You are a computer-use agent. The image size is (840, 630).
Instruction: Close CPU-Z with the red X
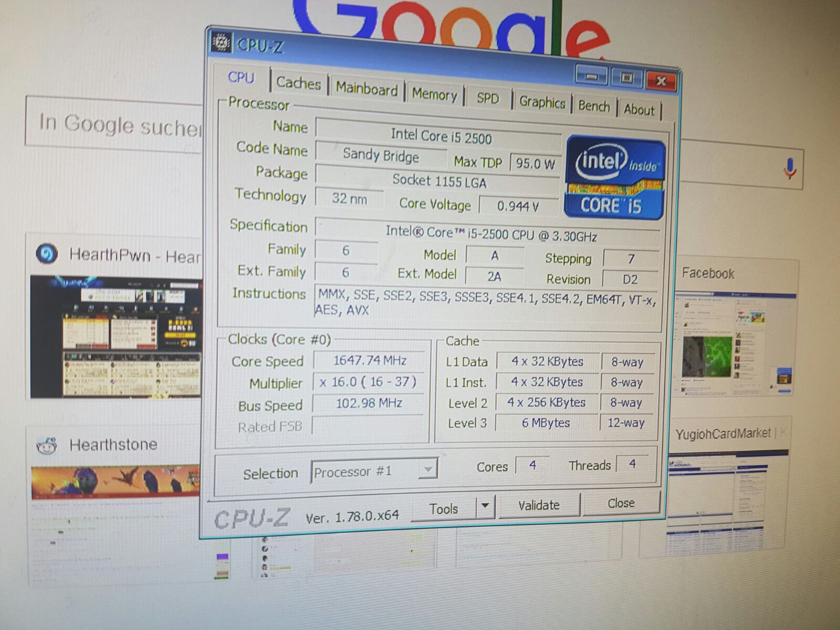661,81
